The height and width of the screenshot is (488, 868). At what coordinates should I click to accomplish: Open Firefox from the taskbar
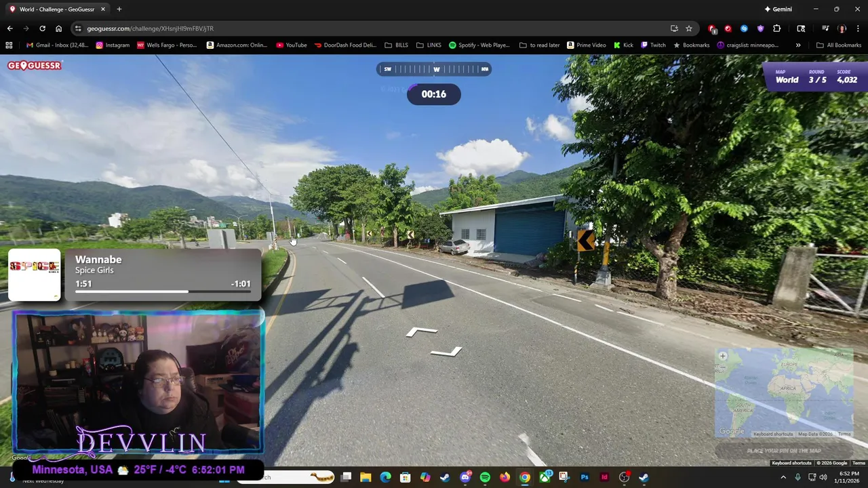pyautogui.click(x=505, y=477)
